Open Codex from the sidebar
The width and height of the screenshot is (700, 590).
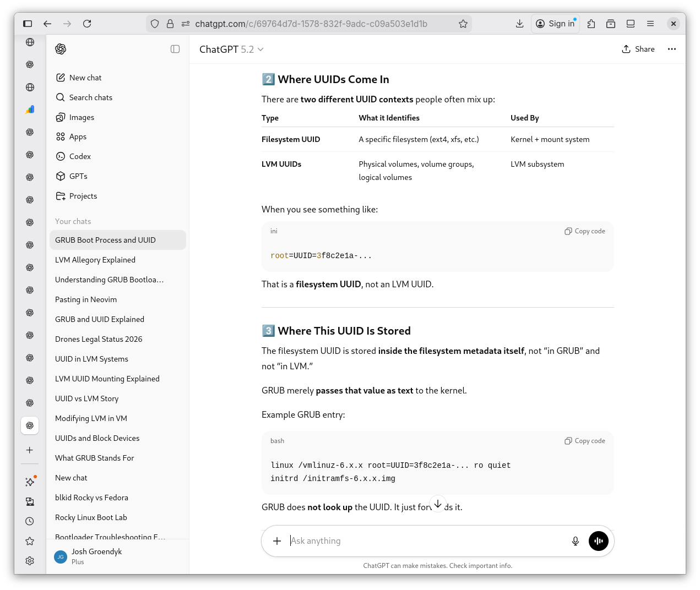pyautogui.click(x=79, y=156)
